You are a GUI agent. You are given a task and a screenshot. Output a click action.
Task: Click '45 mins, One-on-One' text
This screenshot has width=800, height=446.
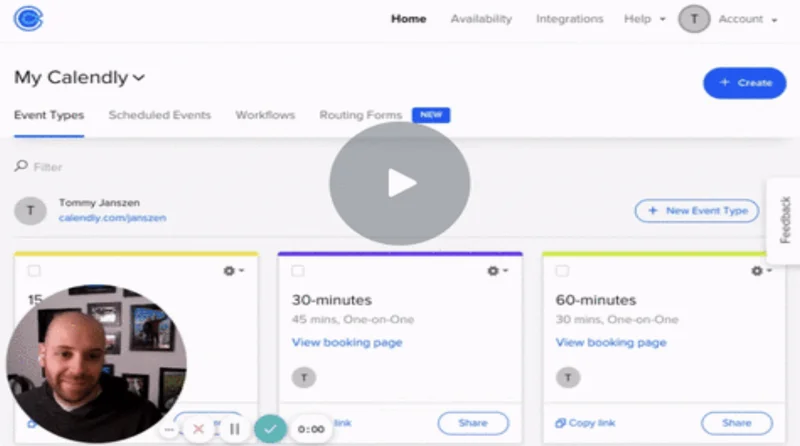(x=353, y=320)
